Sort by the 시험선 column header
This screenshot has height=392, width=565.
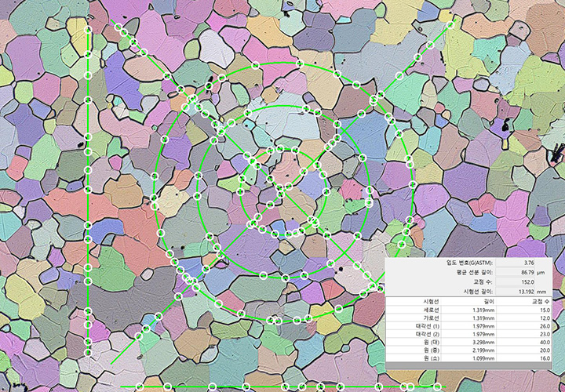(431, 301)
